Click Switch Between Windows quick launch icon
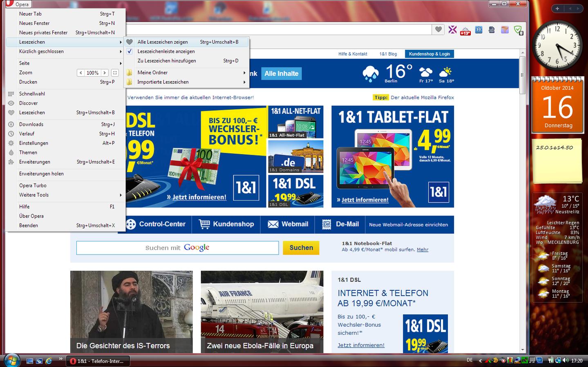Image resolution: width=588 pixels, height=367 pixels. pyautogui.click(x=39, y=361)
